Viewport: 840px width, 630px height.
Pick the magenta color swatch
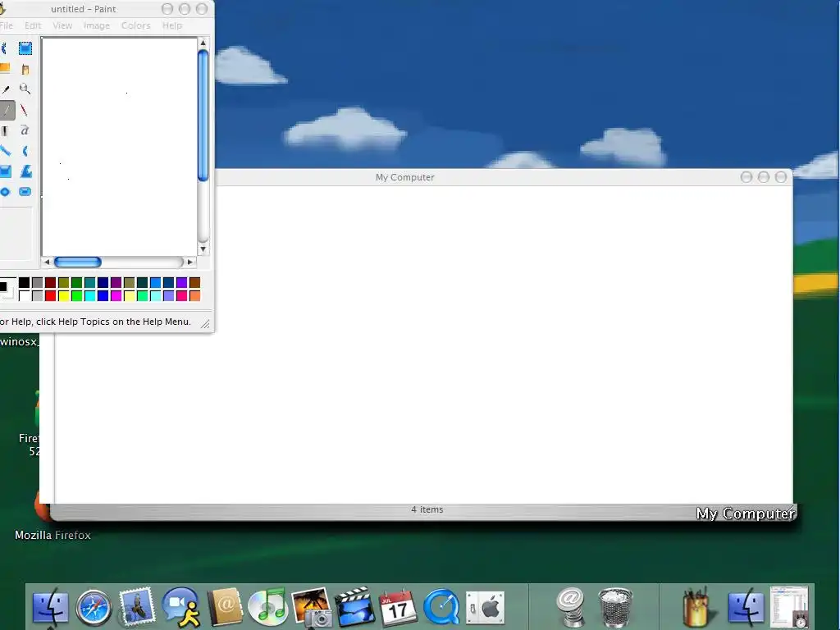tap(116, 295)
